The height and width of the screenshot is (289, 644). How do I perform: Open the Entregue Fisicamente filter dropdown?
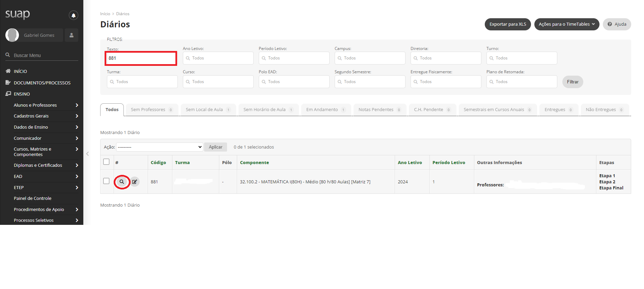click(x=446, y=82)
